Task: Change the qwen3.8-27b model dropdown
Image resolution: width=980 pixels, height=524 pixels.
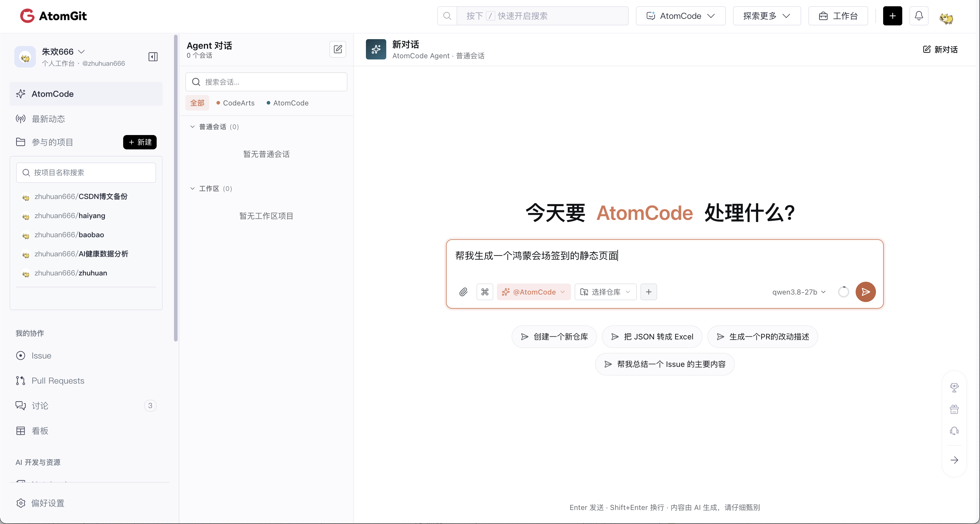Action: coord(799,292)
